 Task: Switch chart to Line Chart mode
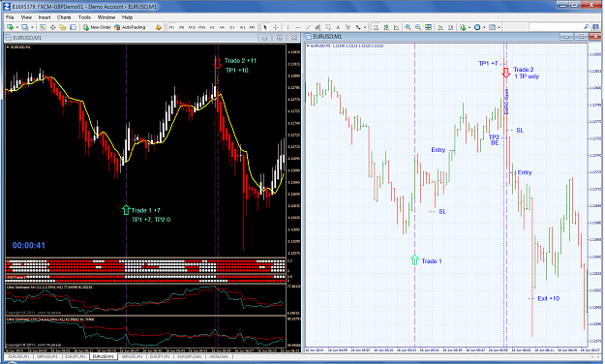(396, 27)
